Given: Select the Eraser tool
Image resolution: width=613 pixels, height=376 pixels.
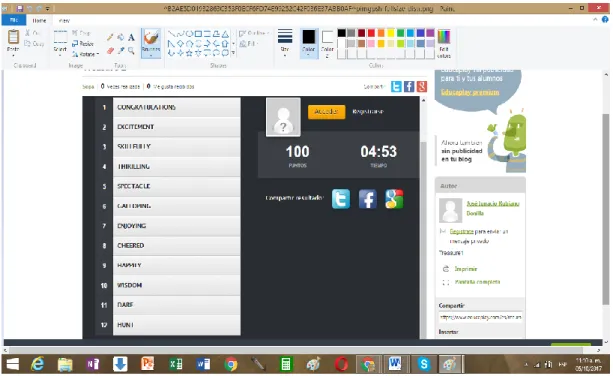Looking at the screenshot, I should pos(110,50).
